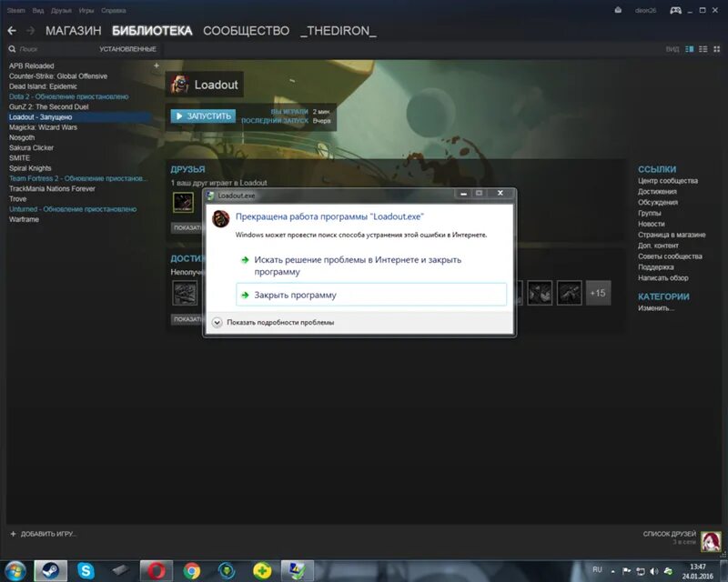Open the Игры menu
Image resolution: width=728 pixels, height=582 pixels.
(86, 10)
